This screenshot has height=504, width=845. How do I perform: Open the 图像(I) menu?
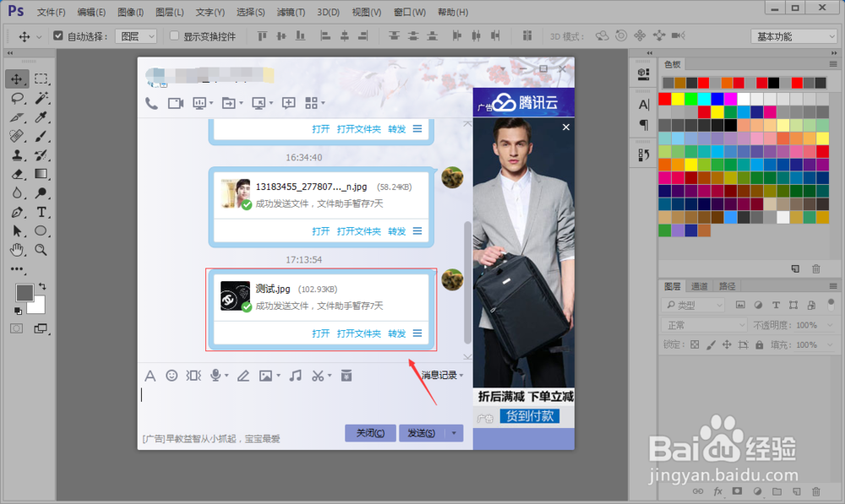click(x=130, y=12)
